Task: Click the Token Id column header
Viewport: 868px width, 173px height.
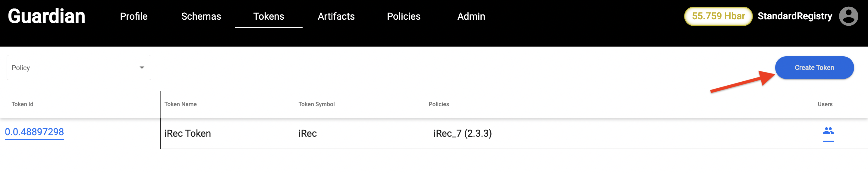Action: tap(22, 104)
